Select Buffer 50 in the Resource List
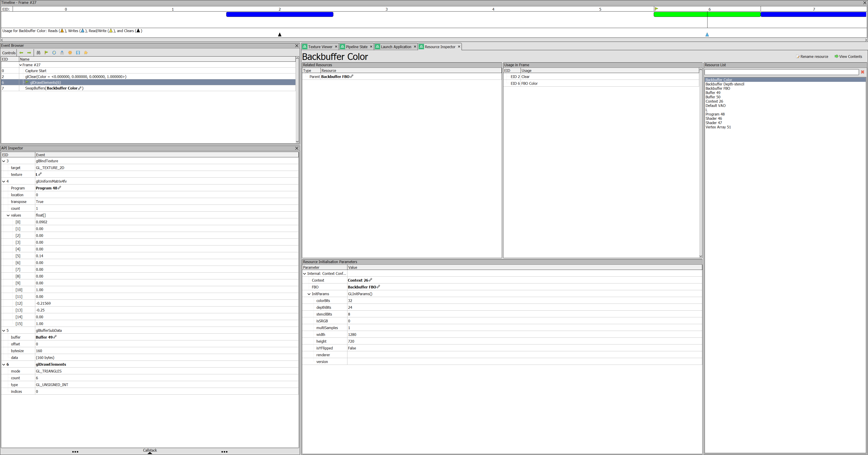 pyautogui.click(x=713, y=97)
